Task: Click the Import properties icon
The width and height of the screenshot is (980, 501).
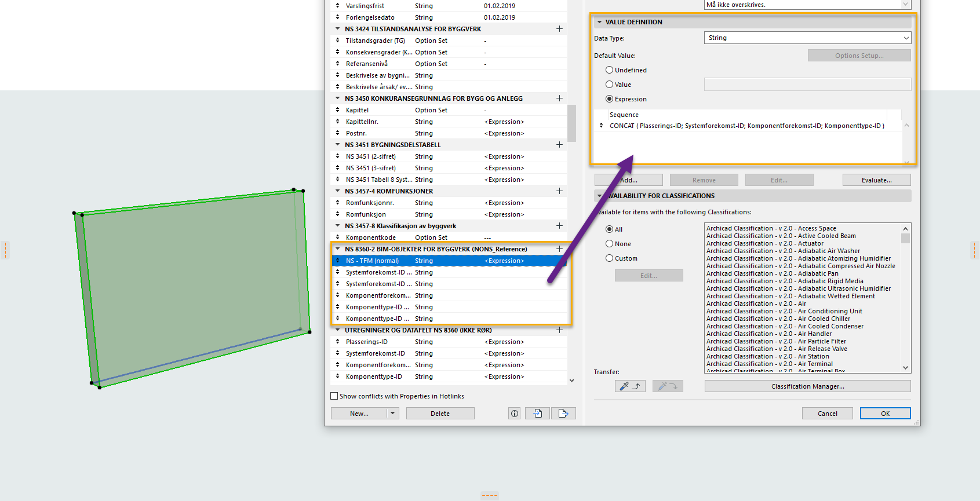Action: (538, 414)
